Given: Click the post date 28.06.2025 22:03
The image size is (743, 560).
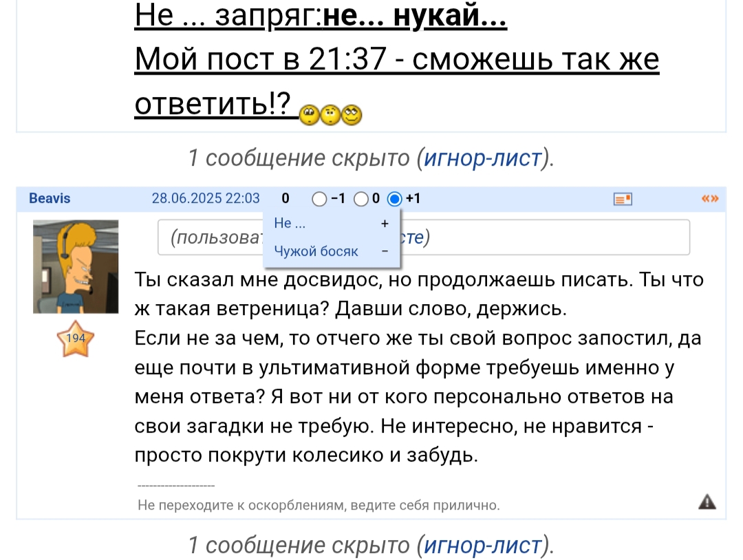Looking at the screenshot, I should 206,199.
